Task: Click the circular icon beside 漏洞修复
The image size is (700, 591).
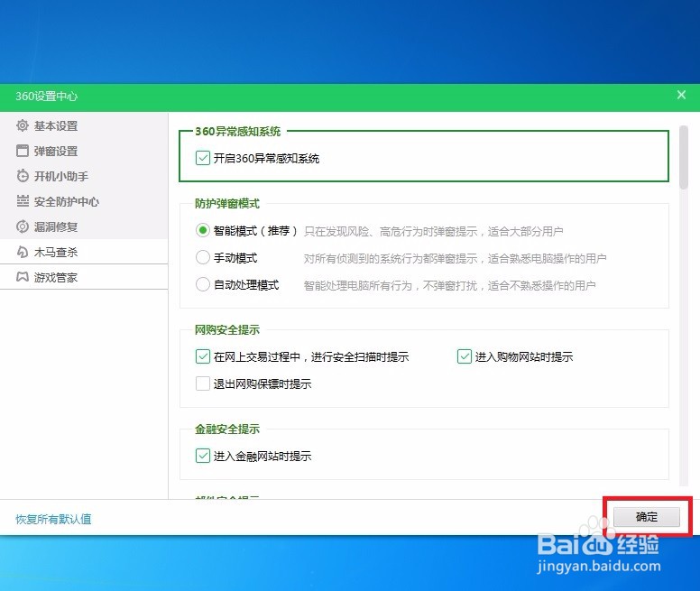Action: pos(23,226)
